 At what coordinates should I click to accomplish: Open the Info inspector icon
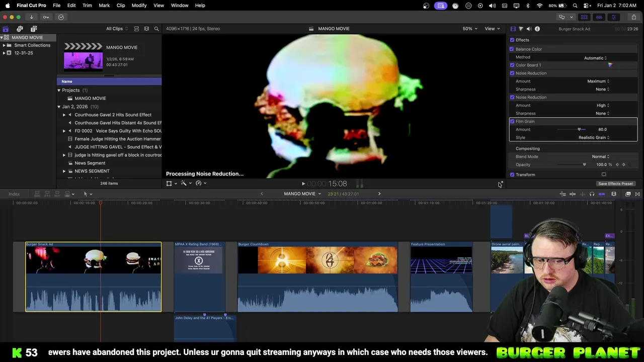pos(537,29)
